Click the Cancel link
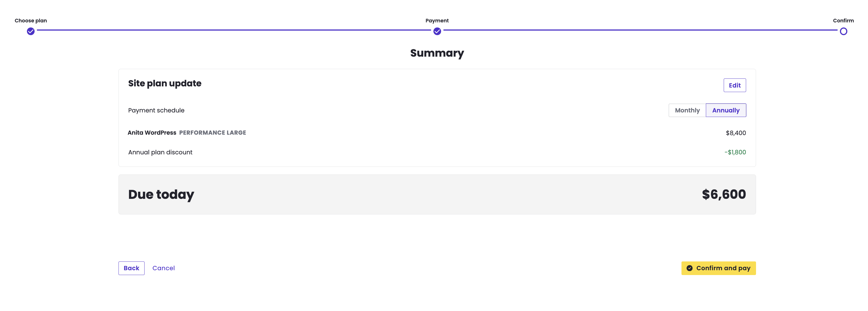 (164, 268)
